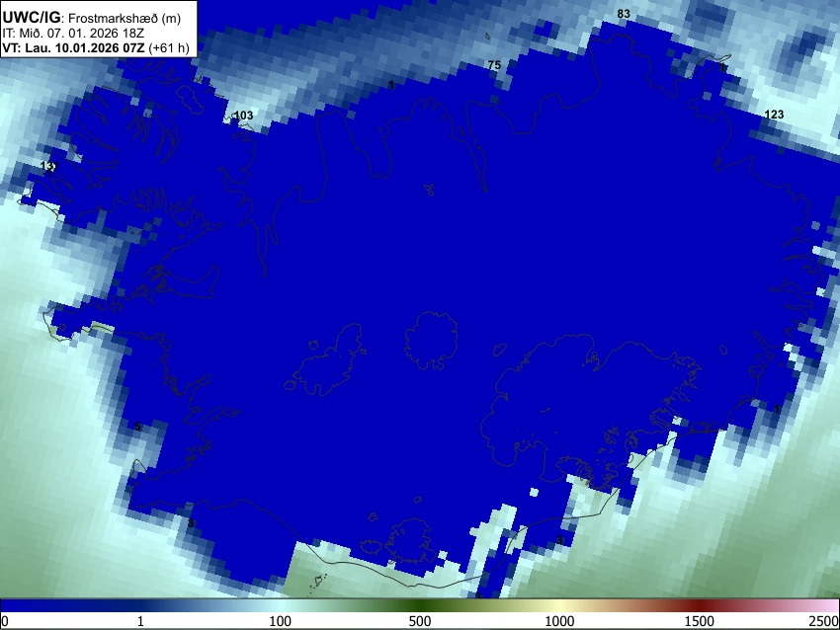The image size is (840, 630).
Task: Select the map value label '103'
Action: click(x=244, y=116)
